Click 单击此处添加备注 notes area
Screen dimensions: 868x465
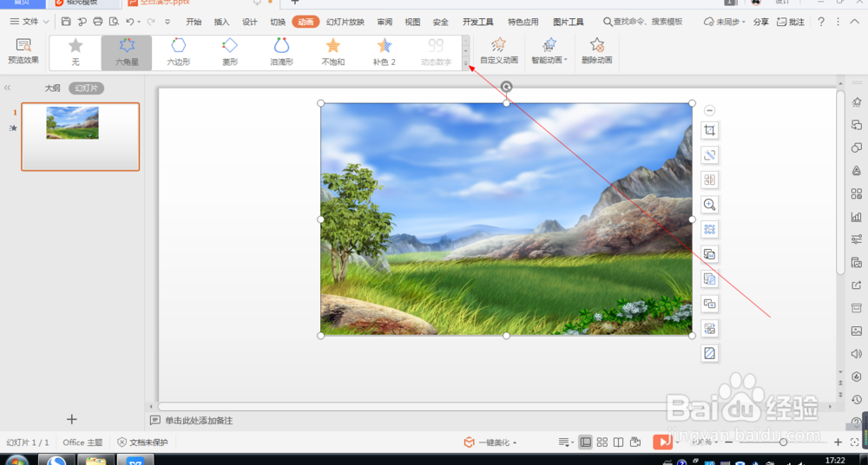(198, 421)
